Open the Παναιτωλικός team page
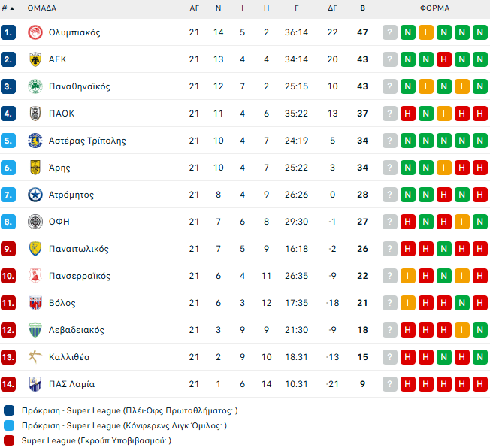Image resolution: width=490 pixels, height=448 pixels. 79,249
